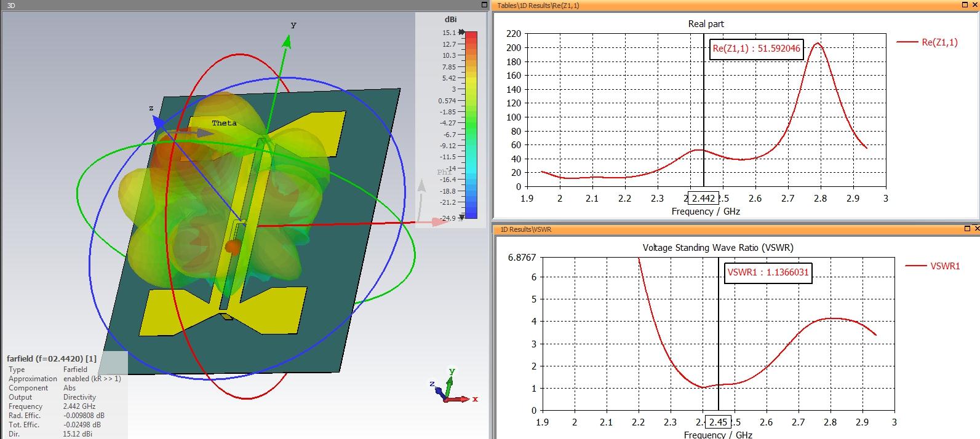980x439 pixels.
Task: Click the colorbar top arrow at 15.1
Action: pos(462,32)
